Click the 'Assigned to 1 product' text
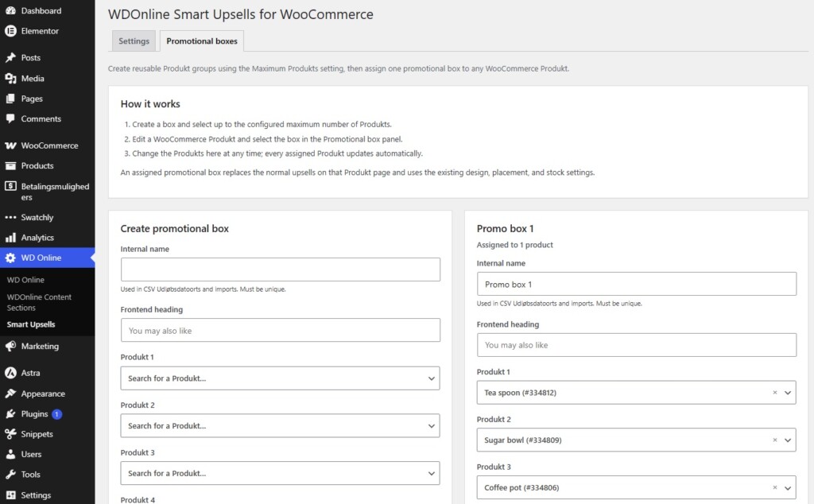The height and width of the screenshot is (504, 814). click(514, 245)
